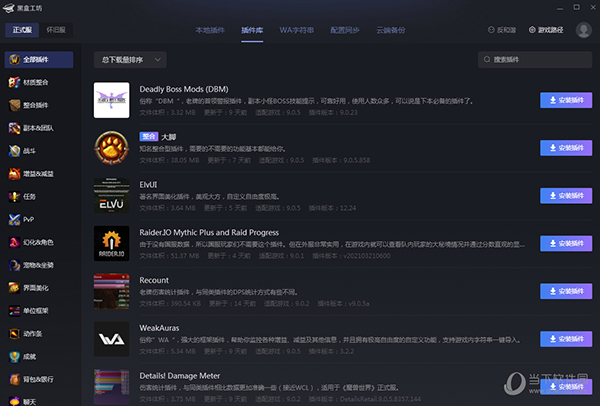Install the ElvUI addon

(x=566, y=196)
